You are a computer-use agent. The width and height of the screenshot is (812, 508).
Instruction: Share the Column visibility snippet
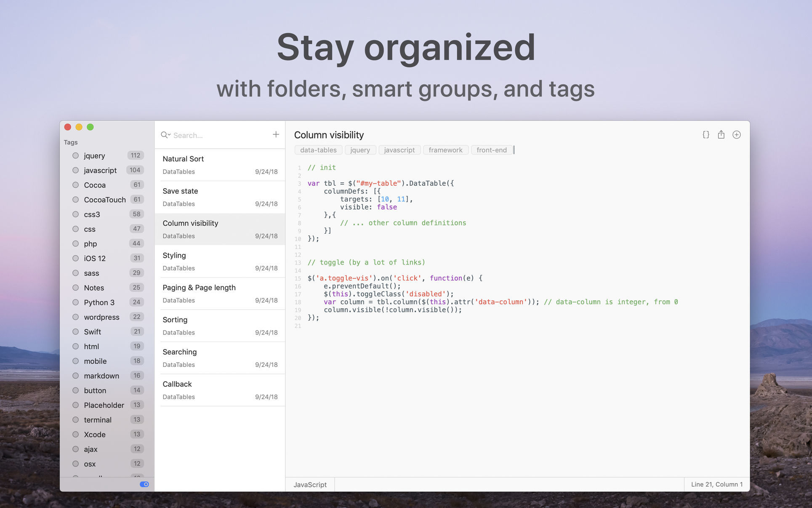click(x=721, y=134)
